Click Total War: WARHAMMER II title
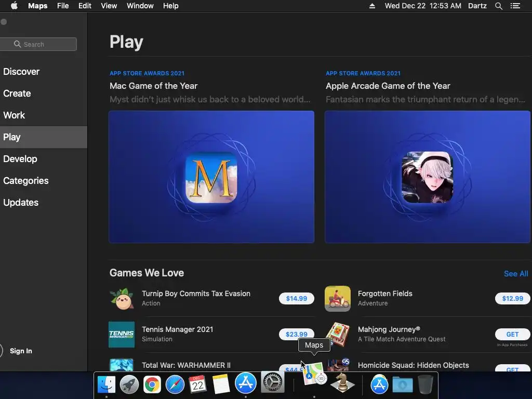The width and height of the screenshot is (532, 399). tap(186, 365)
